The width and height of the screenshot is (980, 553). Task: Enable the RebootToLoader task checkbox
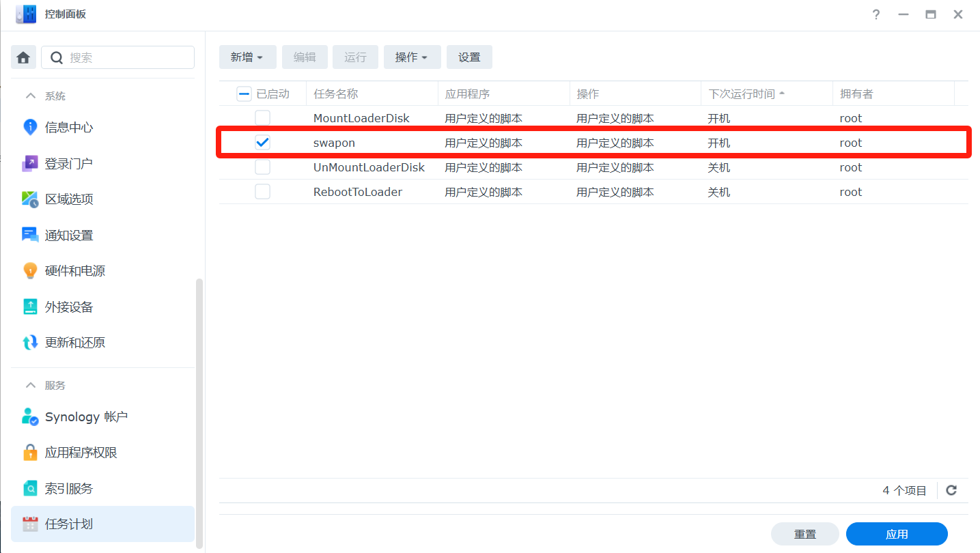(x=262, y=192)
